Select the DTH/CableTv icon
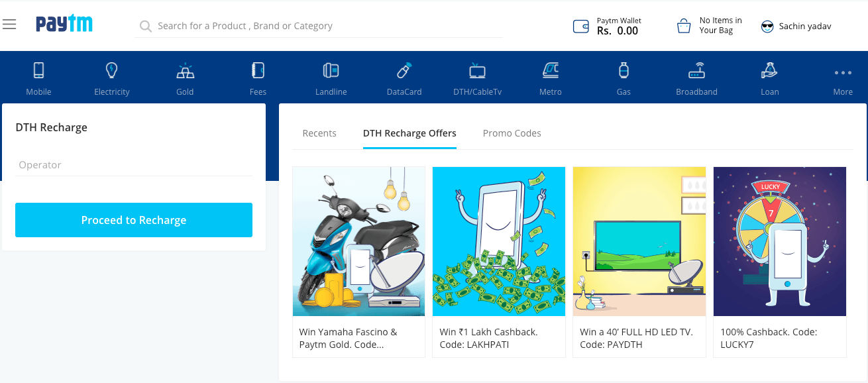The image size is (868, 383). [478, 70]
